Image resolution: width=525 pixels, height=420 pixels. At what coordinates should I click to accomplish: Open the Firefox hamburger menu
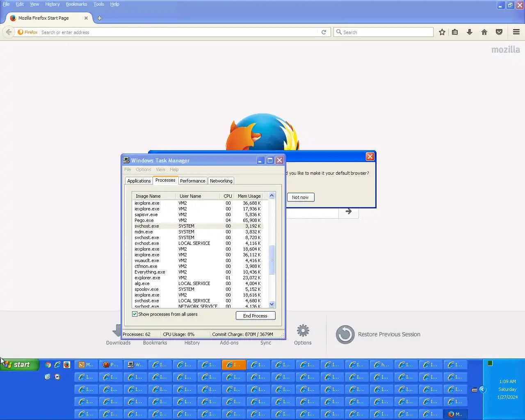[x=516, y=32]
